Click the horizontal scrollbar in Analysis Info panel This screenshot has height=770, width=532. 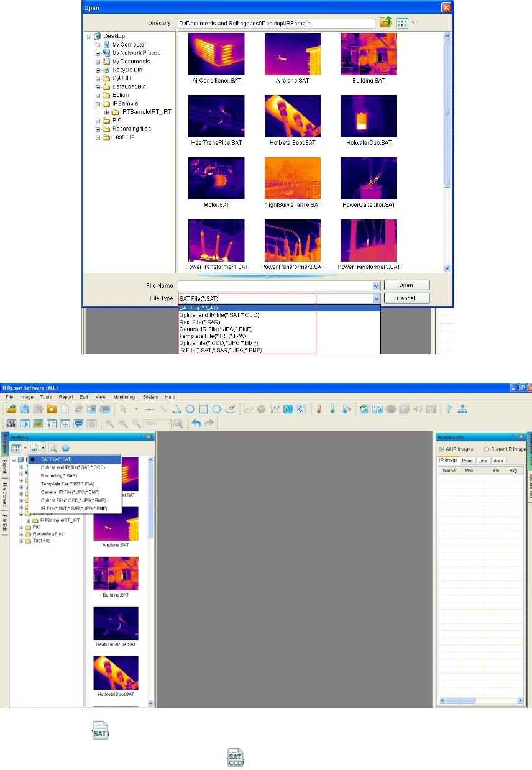tap(482, 701)
